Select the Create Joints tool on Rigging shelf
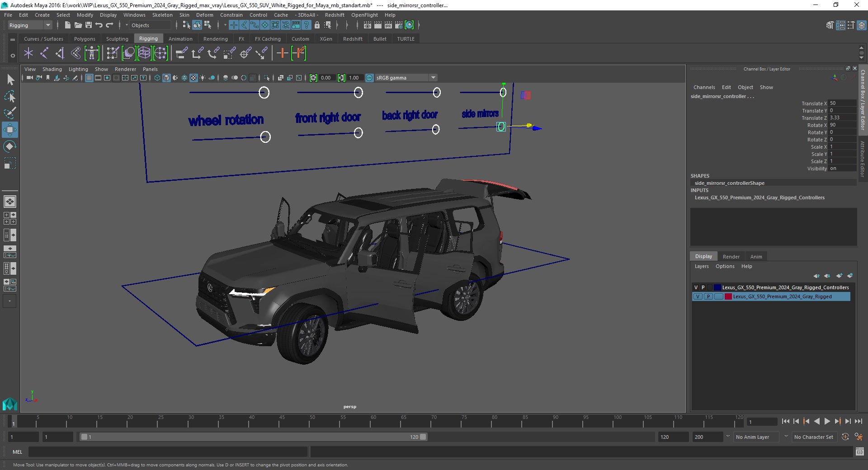 click(x=44, y=53)
